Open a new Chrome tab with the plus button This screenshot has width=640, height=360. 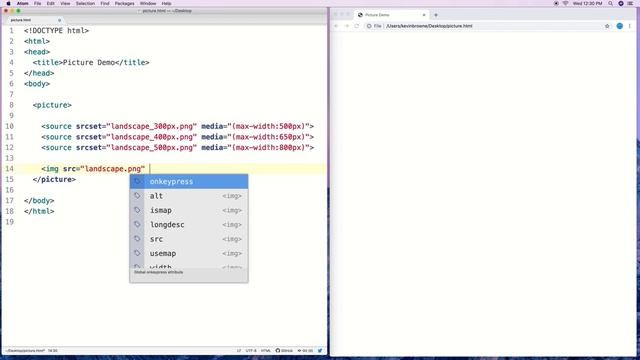click(436, 15)
